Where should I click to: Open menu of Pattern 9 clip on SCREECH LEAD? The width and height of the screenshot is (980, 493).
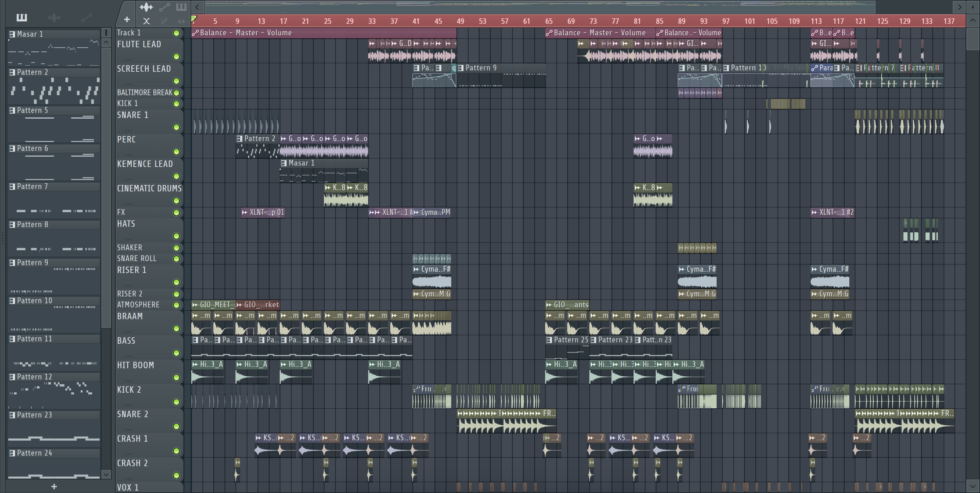point(460,68)
